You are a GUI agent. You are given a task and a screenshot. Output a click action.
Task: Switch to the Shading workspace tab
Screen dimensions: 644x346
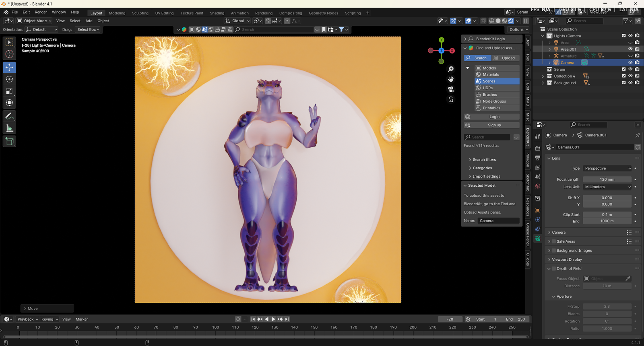(x=217, y=13)
